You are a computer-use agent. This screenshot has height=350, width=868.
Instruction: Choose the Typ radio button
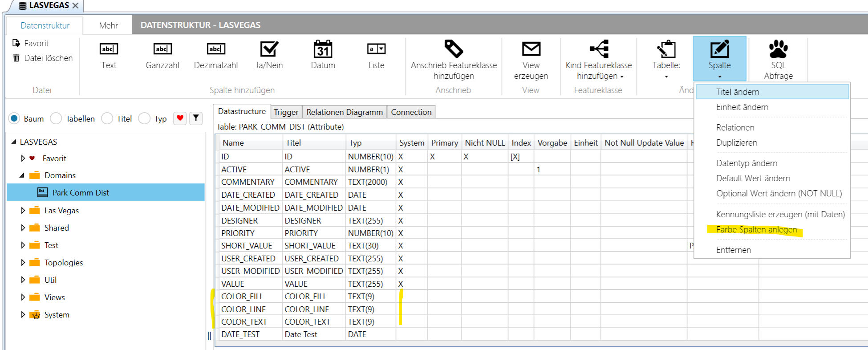[x=144, y=118]
